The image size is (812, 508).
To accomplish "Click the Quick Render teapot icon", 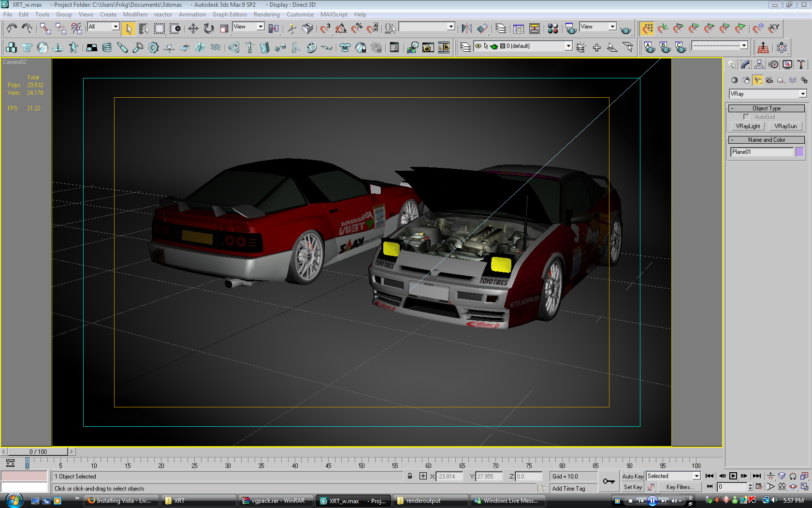I will click(625, 30).
